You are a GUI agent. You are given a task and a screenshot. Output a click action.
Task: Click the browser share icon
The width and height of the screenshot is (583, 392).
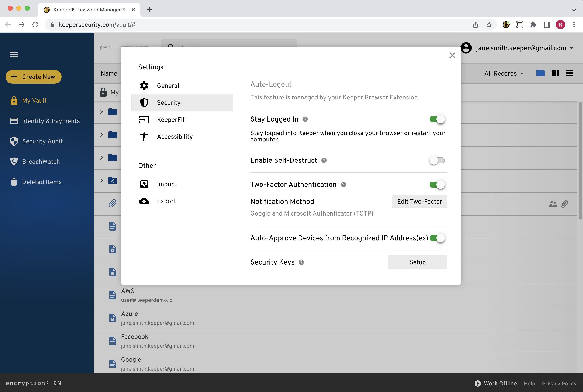[x=475, y=25]
